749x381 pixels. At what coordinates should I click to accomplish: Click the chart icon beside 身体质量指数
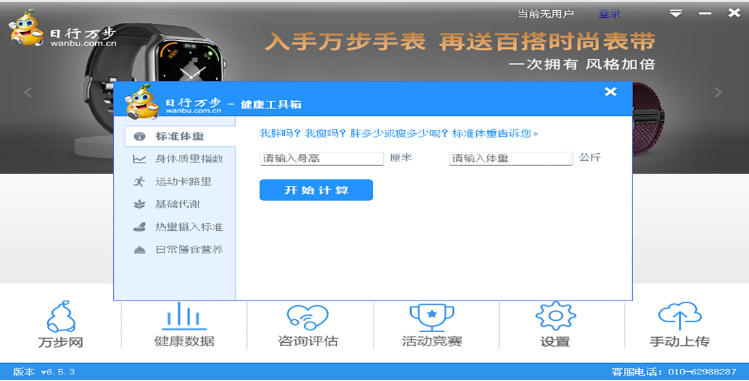139,159
